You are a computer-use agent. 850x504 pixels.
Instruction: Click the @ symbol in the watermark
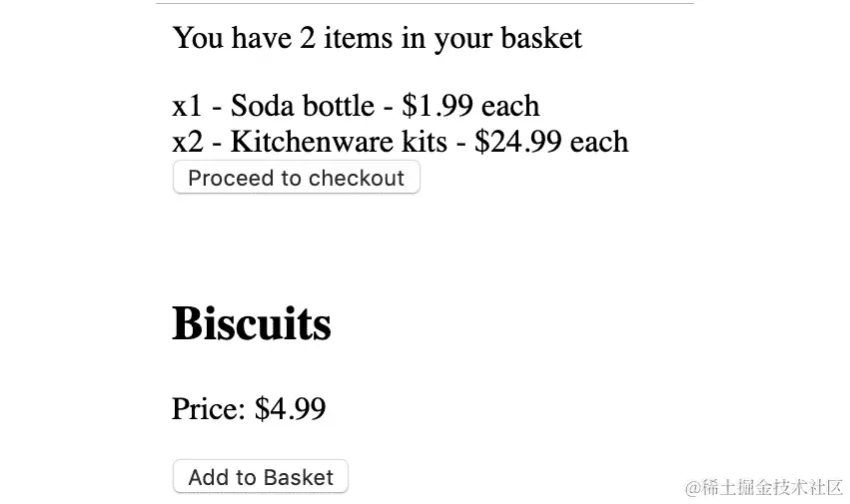coord(692,487)
